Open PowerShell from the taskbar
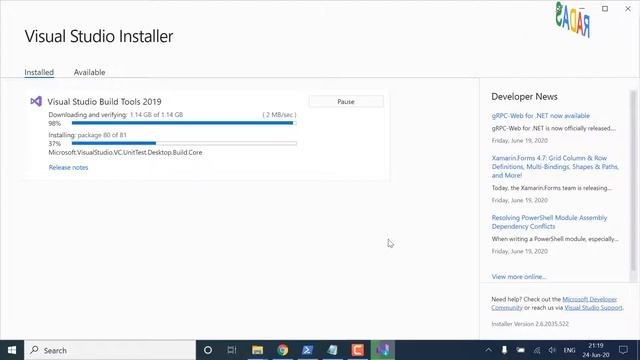Screen dimensions: 640x360 (307, 350)
